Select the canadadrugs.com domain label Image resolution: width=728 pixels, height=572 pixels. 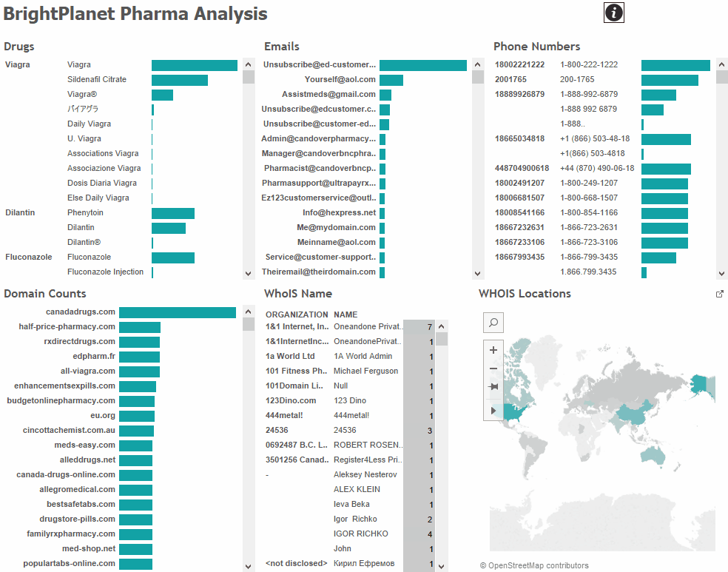coord(81,312)
